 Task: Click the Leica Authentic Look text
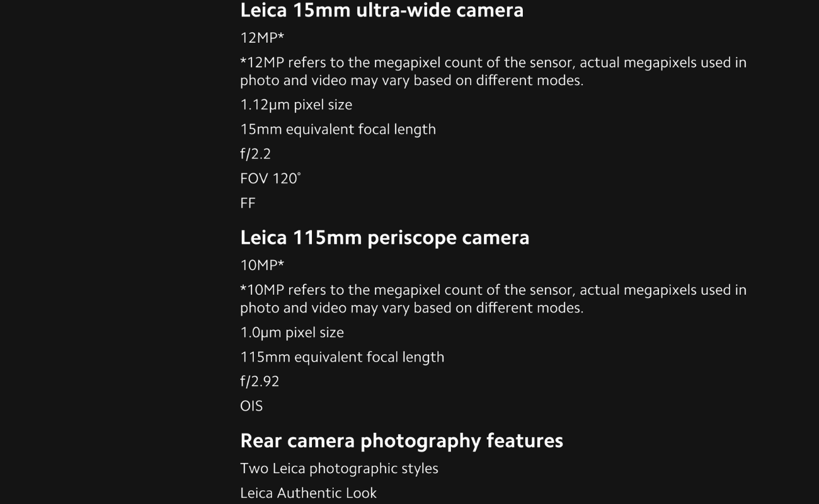pyautogui.click(x=308, y=493)
